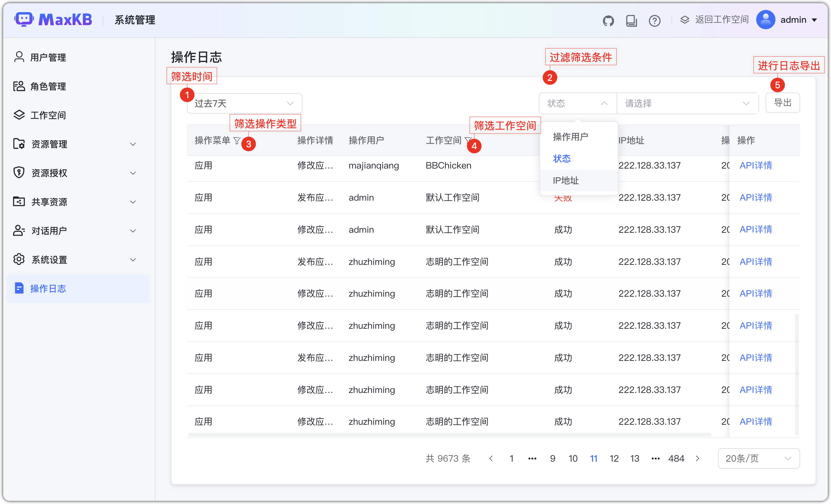Expand the 共享资源 submenu chevron
Viewport: 831px width, 504px height.
click(133, 202)
